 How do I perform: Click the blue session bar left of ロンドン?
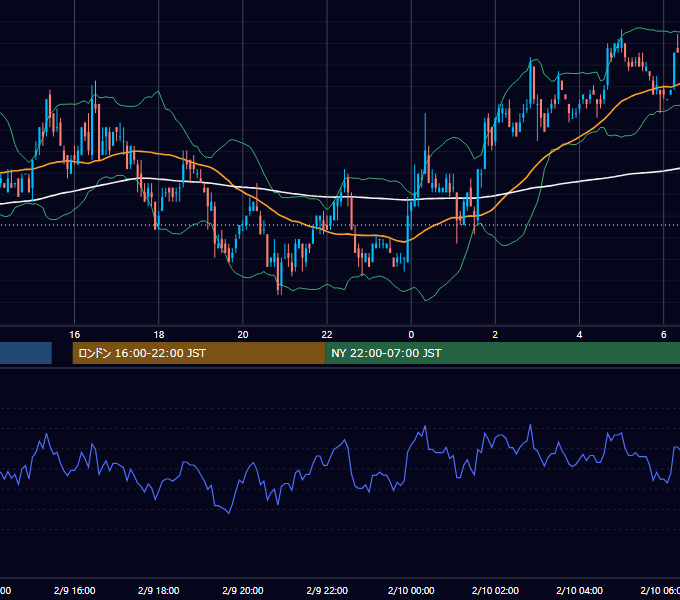click(x=26, y=353)
